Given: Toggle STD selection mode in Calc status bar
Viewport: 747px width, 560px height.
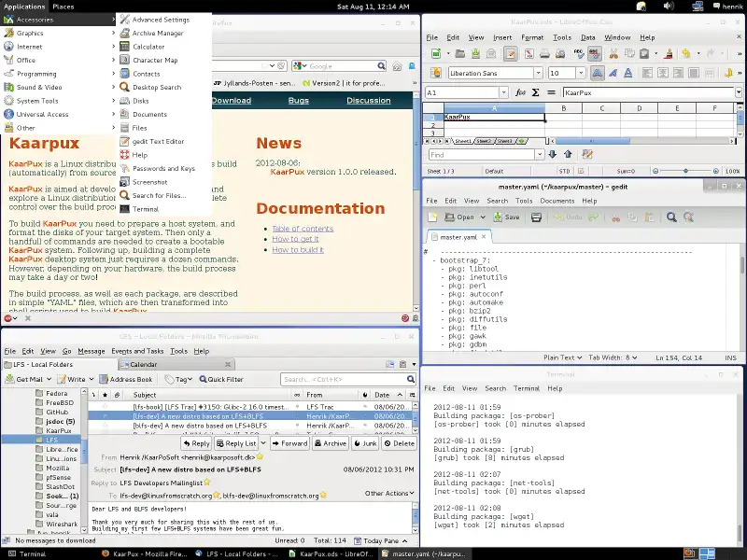Looking at the screenshot, I should point(565,171).
